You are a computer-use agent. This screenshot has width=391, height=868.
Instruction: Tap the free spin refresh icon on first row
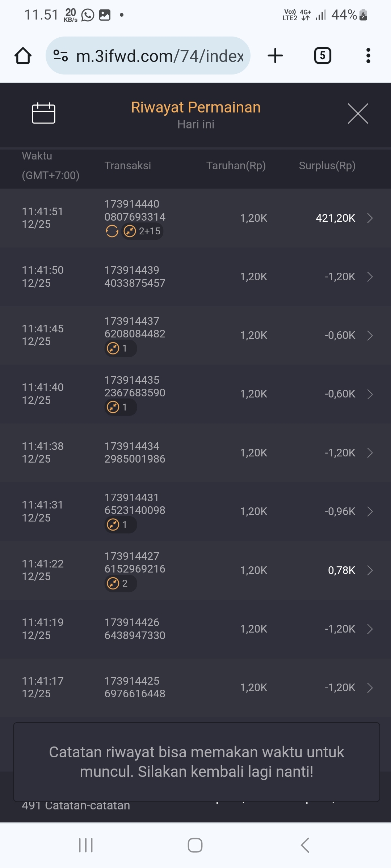[x=112, y=231]
